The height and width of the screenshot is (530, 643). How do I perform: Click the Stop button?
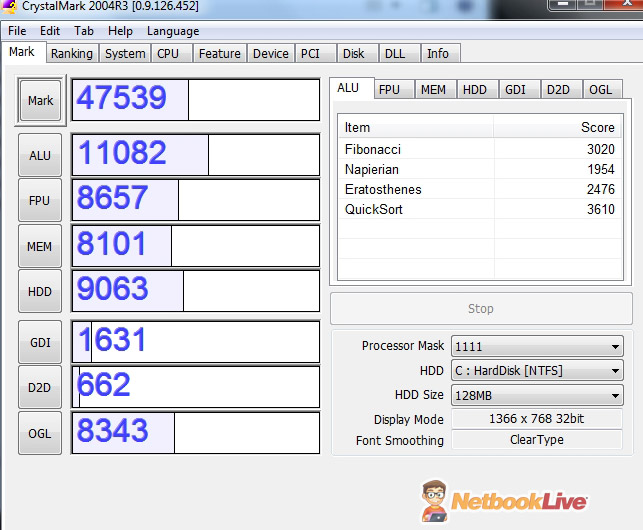[481, 308]
